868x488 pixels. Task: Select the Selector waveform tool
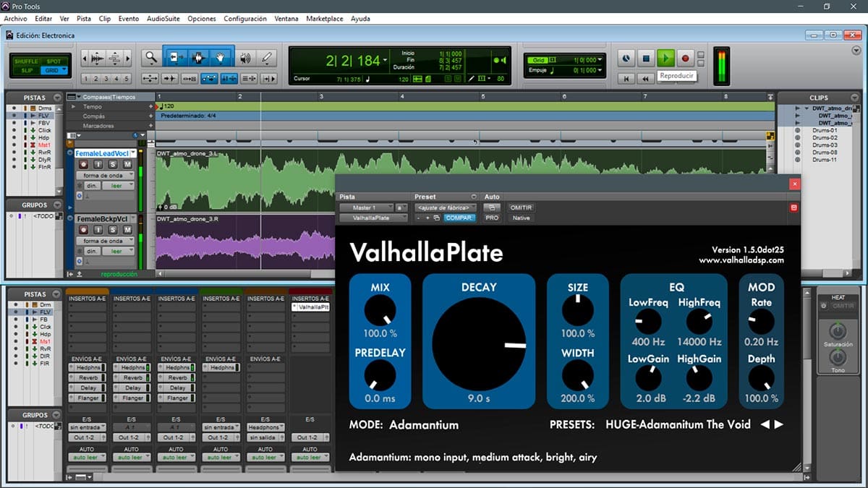(x=199, y=58)
